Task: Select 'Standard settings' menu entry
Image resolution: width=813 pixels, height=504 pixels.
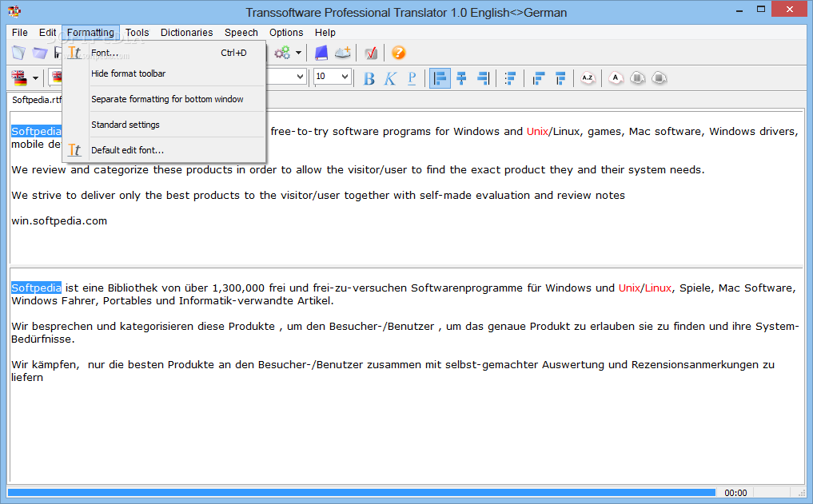Action: point(164,125)
